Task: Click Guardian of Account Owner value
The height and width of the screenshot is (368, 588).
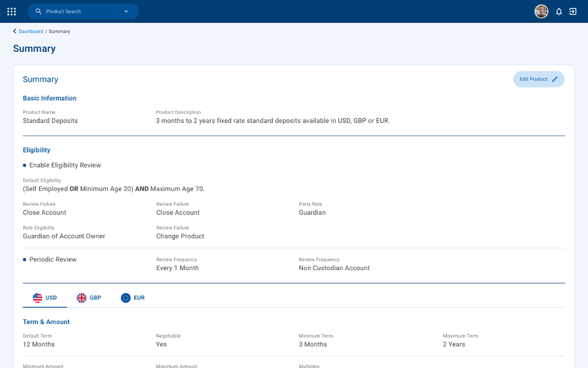Action: 64,236
